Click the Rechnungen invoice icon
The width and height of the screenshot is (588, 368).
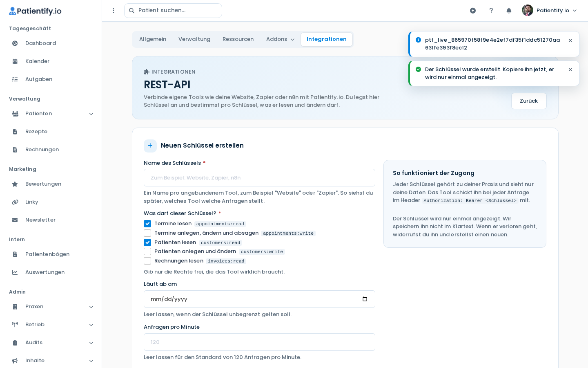pos(15,150)
